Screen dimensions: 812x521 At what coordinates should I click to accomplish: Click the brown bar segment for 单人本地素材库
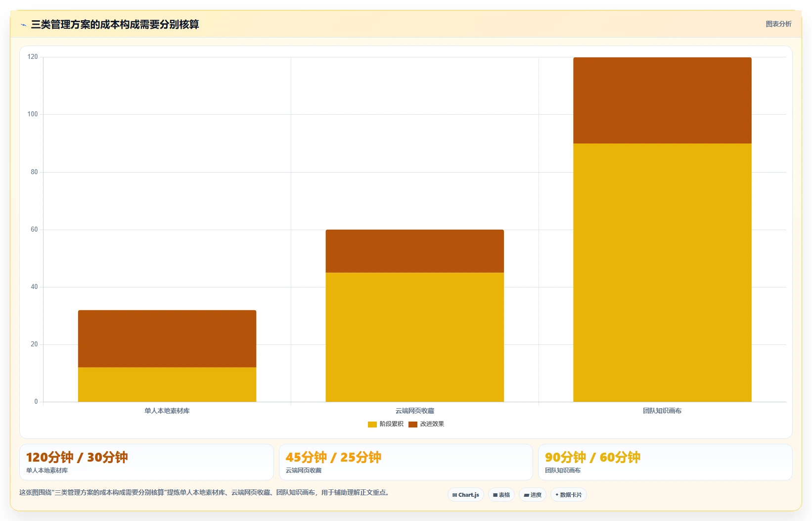(167, 338)
